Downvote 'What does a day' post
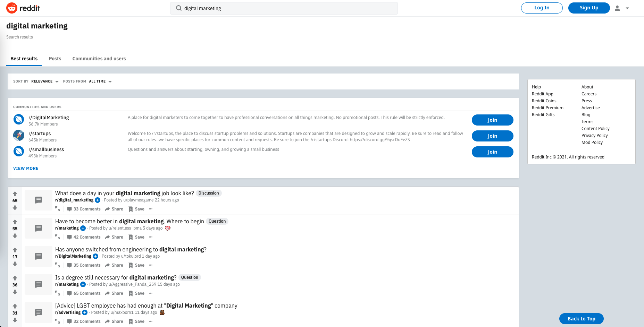The height and width of the screenshot is (327, 644). coord(15,208)
